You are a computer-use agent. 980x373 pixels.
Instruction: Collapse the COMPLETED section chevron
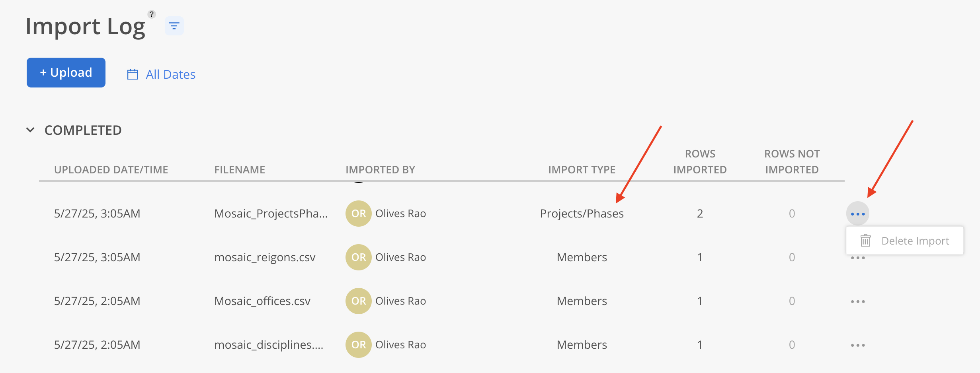pyautogui.click(x=30, y=130)
